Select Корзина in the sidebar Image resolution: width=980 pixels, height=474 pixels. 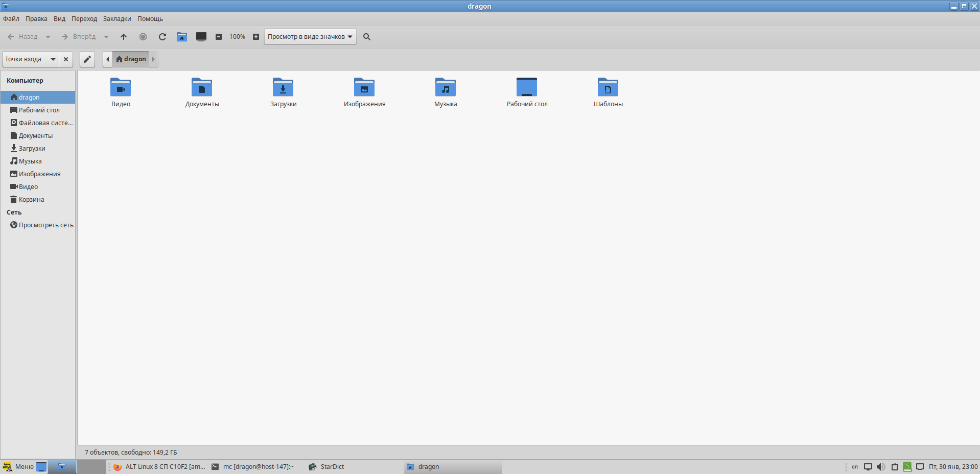point(31,200)
